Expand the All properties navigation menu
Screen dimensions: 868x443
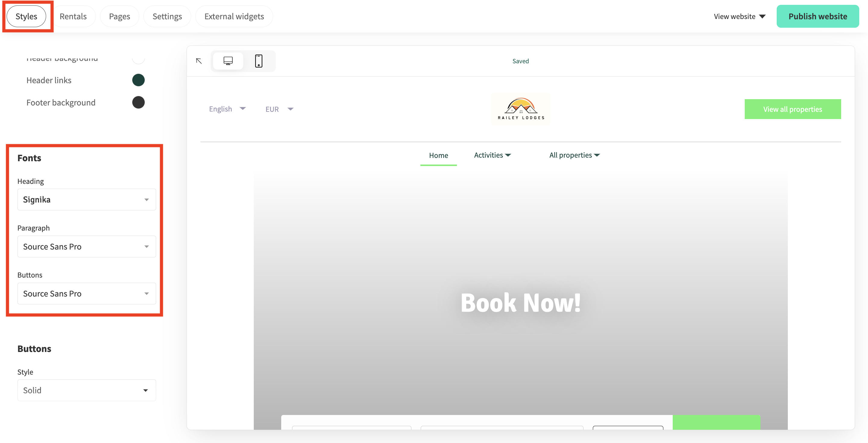click(x=574, y=155)
